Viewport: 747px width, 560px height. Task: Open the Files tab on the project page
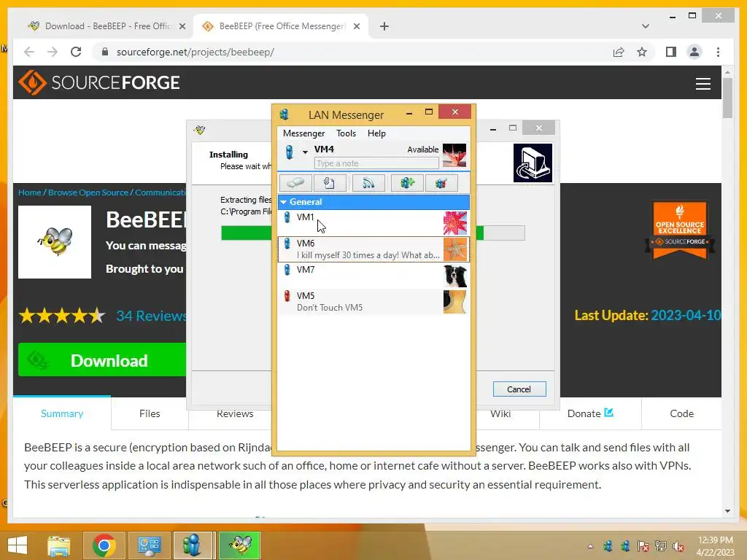click(150, 413)
